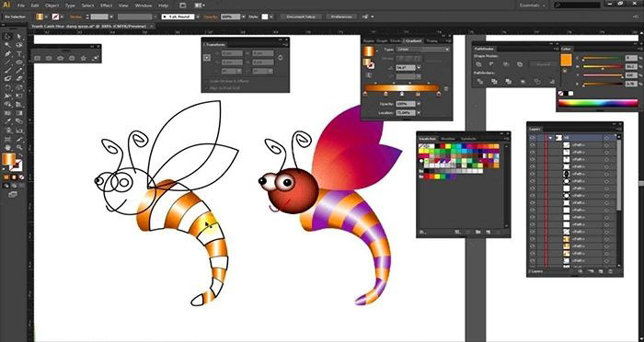Open the Essentials workspace dropdown
The image size is (644, 342).
pos(533,6)
